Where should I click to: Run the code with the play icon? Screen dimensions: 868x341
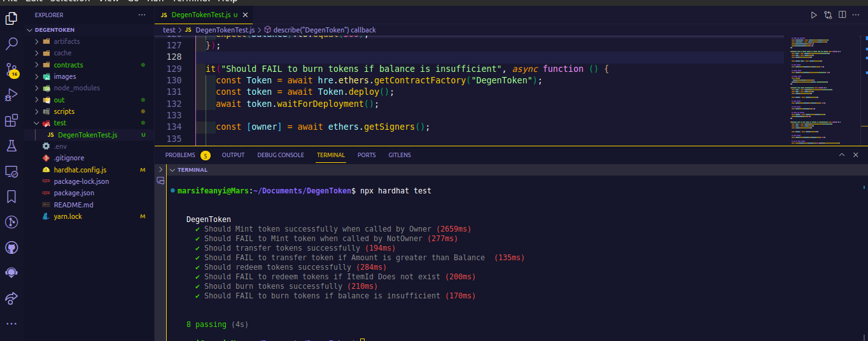pyautogui.click(x=814, y=15)
